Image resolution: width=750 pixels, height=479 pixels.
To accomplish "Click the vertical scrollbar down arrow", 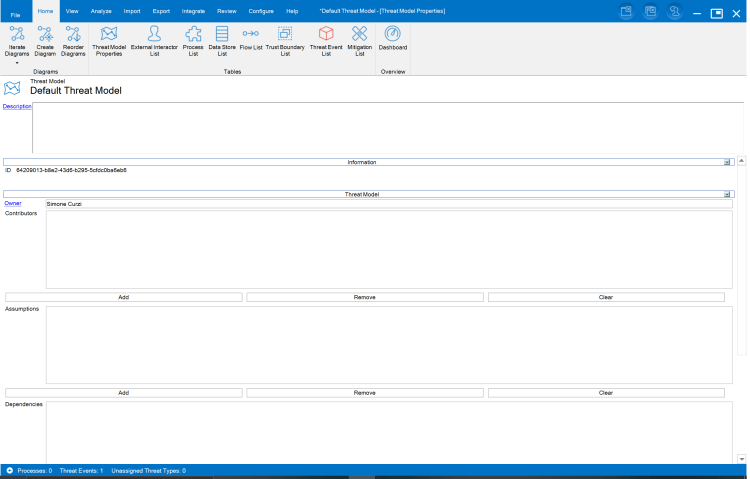I will (x=741, y=459).
